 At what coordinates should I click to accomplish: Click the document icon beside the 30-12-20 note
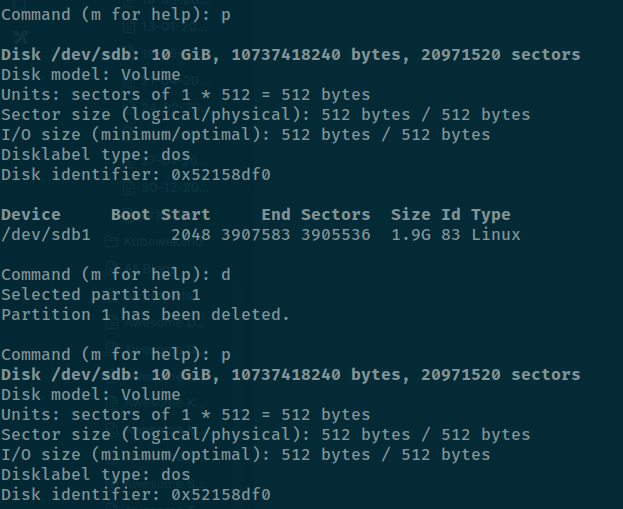click(x=129, y=187)
